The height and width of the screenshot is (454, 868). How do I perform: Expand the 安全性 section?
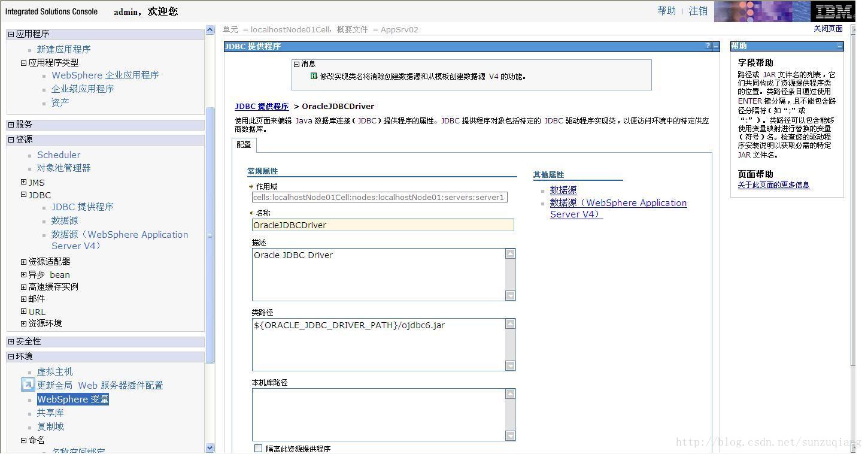[11, 341]
